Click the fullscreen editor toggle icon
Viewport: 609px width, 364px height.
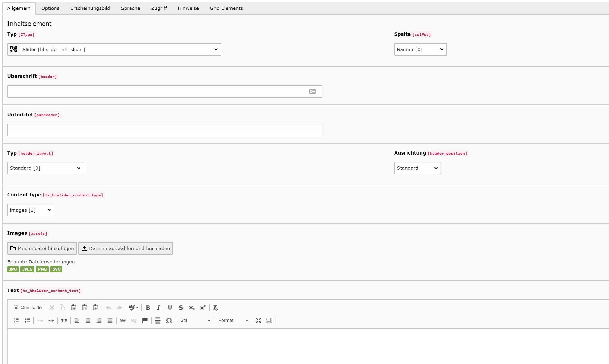click(x=258, y=320)
